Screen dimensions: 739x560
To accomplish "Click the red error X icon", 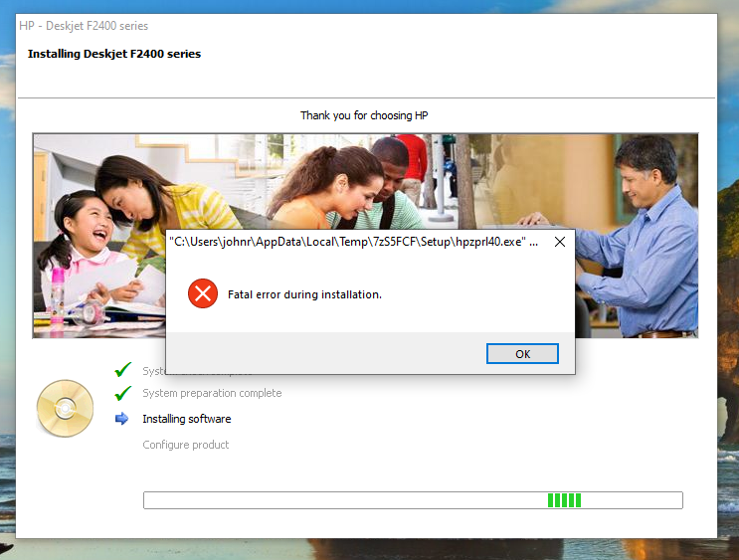I will (x=203, y=293).
